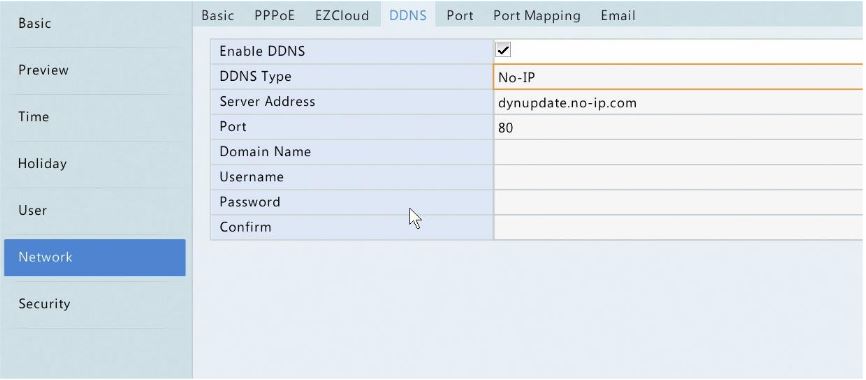Open the Email tab
The width and height of the screenshot is (866, 380).
click(x=618, y=15)
